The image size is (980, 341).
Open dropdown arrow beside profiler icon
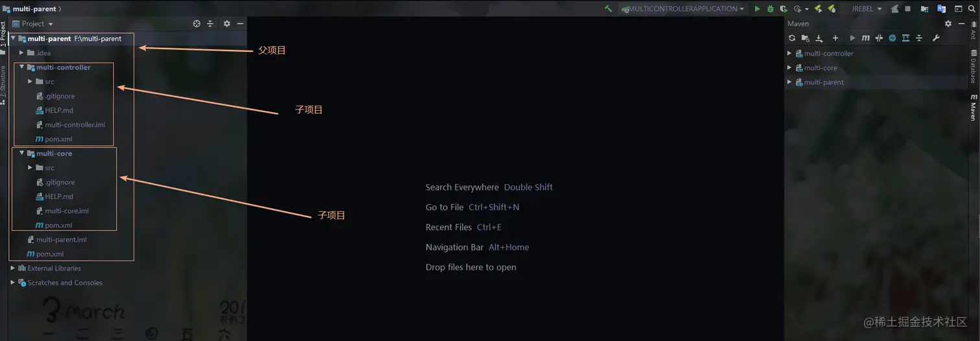click(x=807, y=9)
